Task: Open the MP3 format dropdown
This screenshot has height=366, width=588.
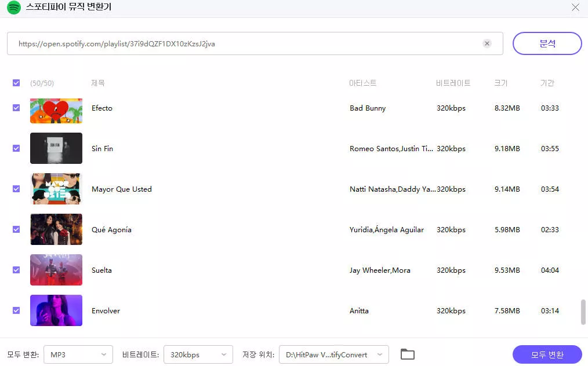Action: point(78,354)
